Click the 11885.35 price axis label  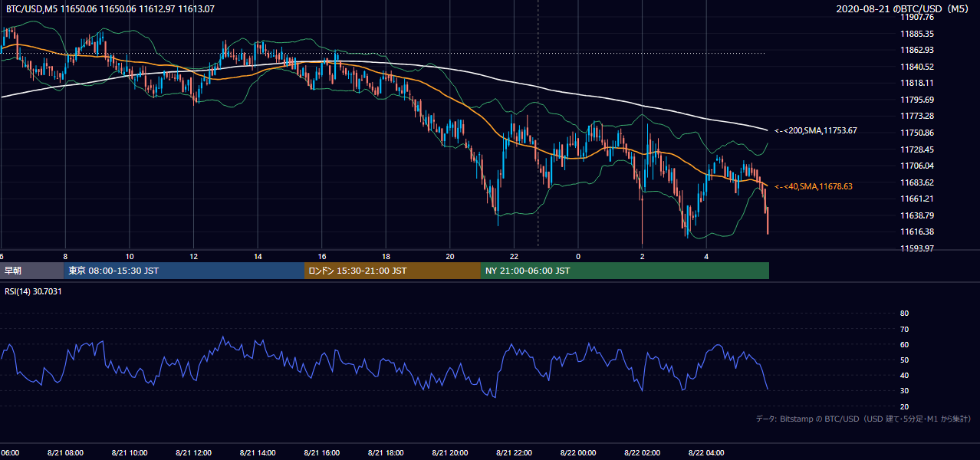(916, 34)
